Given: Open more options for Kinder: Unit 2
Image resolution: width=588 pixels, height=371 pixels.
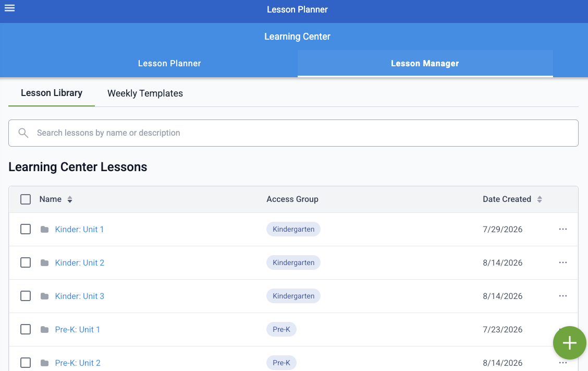Looking at the screenshot, I should 562,262.
